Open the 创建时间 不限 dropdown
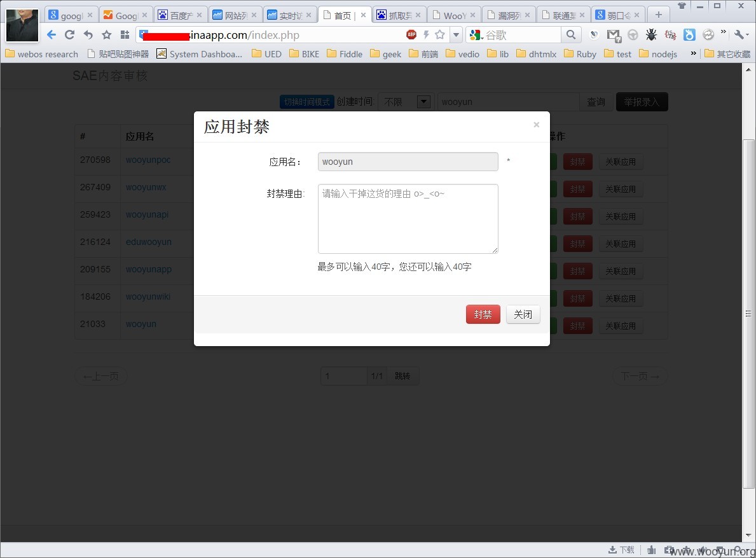Viewport: 756px width, 558px height. click(406, 102)
